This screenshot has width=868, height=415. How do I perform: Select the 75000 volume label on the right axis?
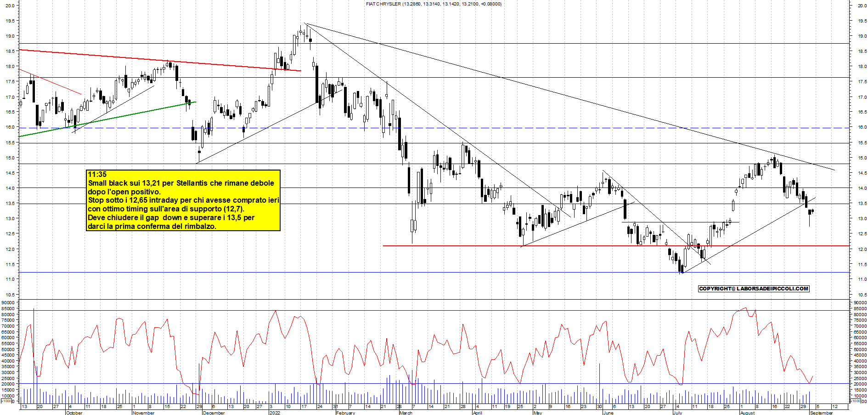point(859,320)
